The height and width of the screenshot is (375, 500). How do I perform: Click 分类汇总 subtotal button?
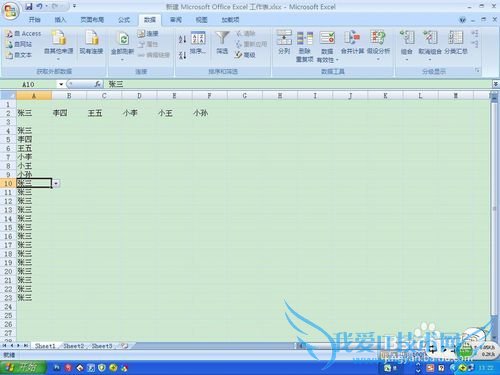coord(456,42)
